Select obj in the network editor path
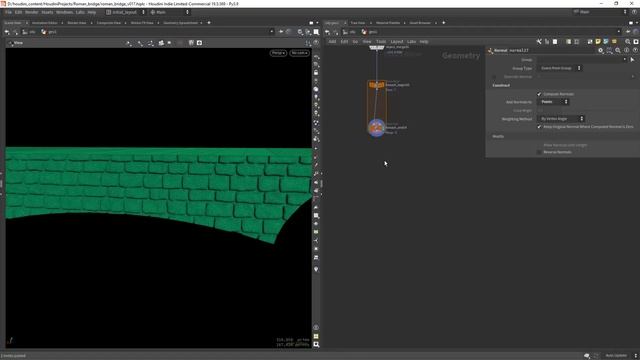Screen dimensions: 640x360 tap(349, 32)
